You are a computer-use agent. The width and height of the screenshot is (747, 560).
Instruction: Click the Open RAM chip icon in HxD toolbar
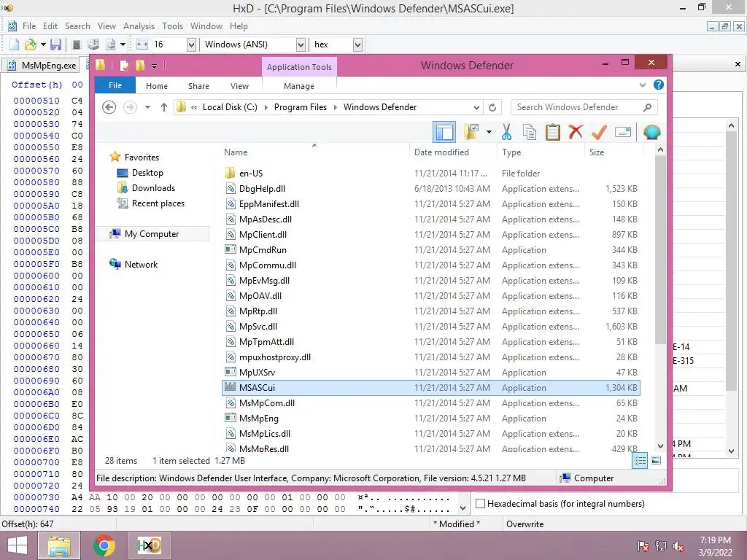[76, 44]
